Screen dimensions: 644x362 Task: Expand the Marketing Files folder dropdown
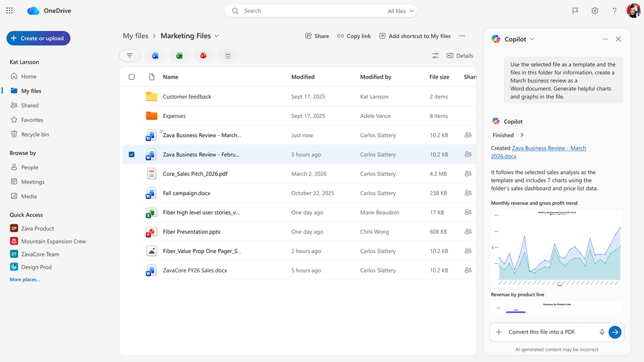click(217, 35)
